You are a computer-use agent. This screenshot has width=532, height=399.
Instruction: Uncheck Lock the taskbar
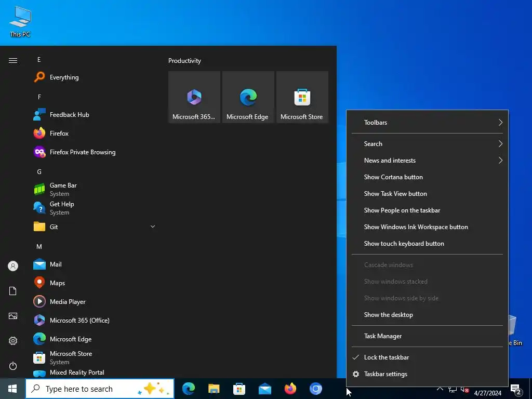[427, 357]
